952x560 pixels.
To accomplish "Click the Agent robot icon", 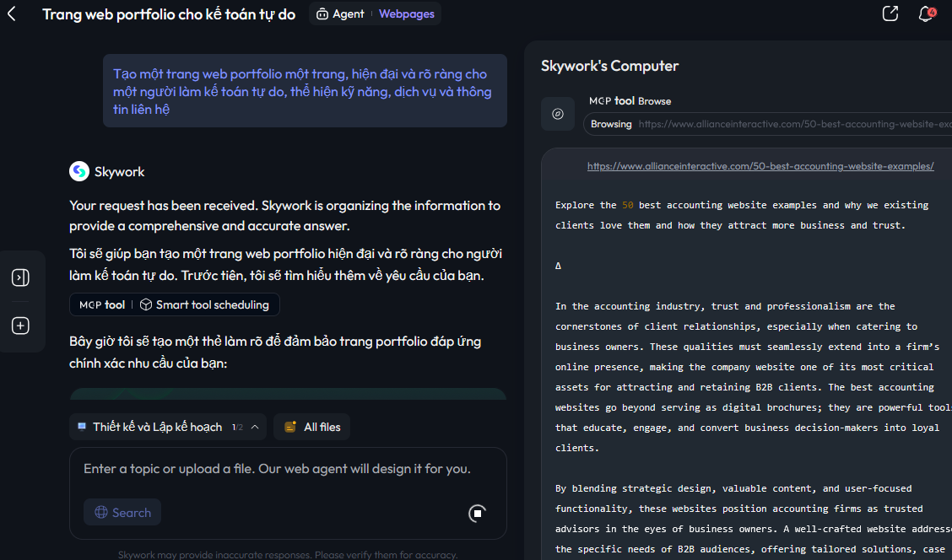I will coord(322,14).
